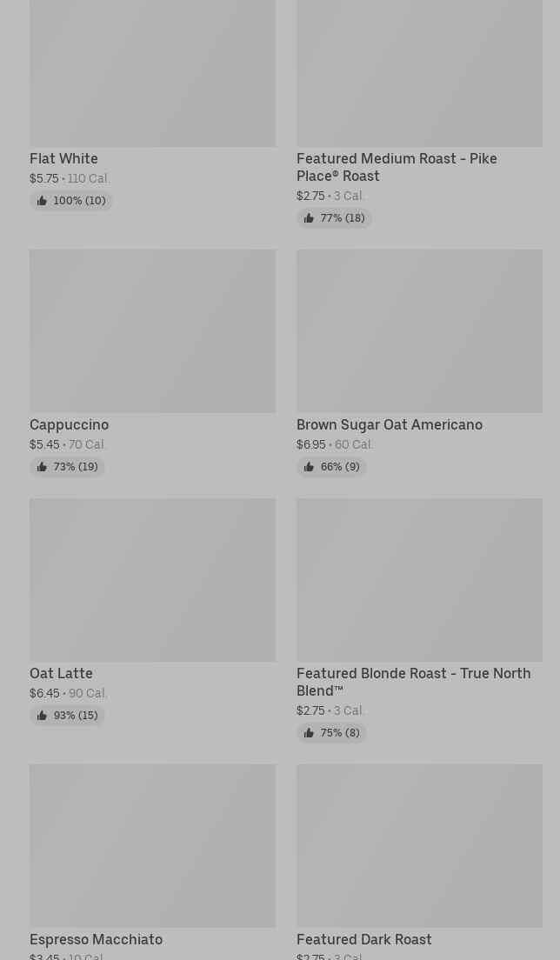
Task: Click the Cappuccino thumbs-up rating icon
Action: coord(42,467)
